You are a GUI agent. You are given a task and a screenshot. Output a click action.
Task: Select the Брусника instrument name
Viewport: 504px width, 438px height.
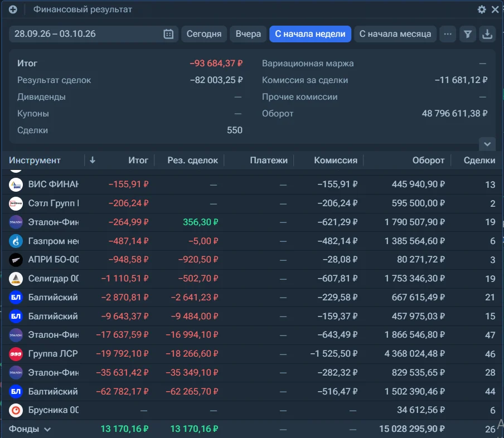pyautogui.click(x=54, y=410)
